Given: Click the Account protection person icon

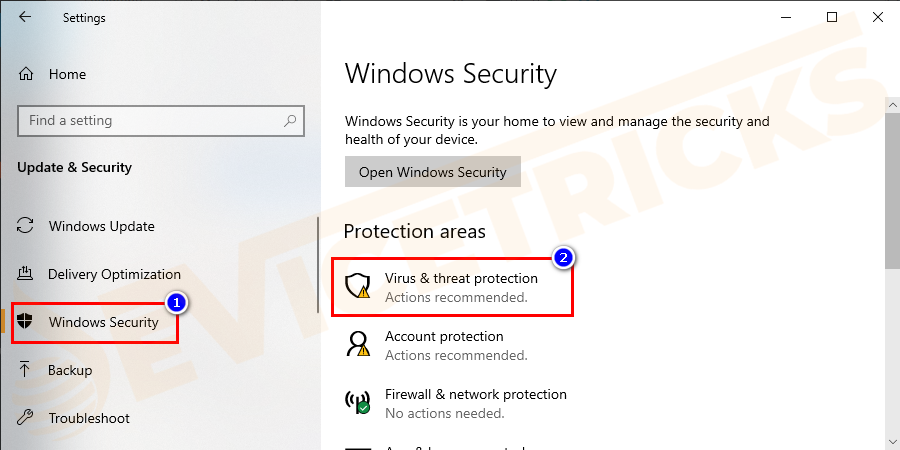Looking at the screenshot, I should coord(357,345).
